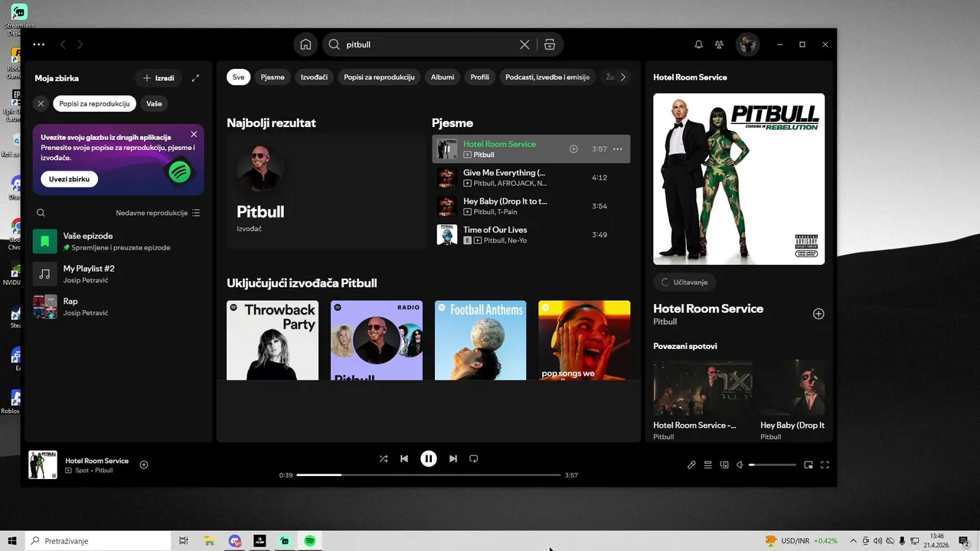Open Football Anthems playlist card
Image resolution: width=980 pixels, height=551 pixels.
point(481,341)
